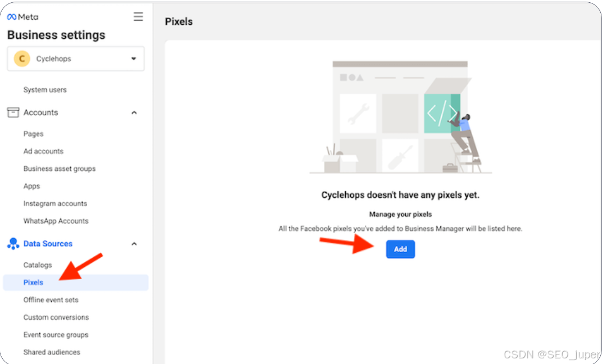Open the Cyclehops business account dropdown
Image resolution: width=602 pixels, height=364 pixels.
(133, 58)
